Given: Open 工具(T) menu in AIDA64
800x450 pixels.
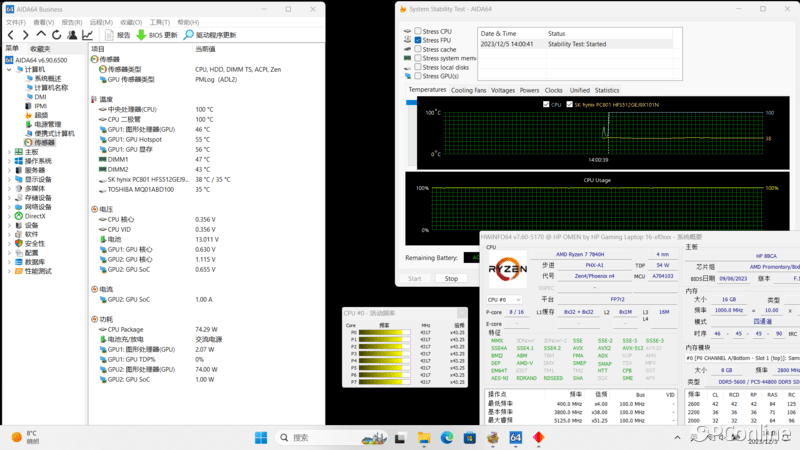Looking at the screenshot, I should point(159,22).
